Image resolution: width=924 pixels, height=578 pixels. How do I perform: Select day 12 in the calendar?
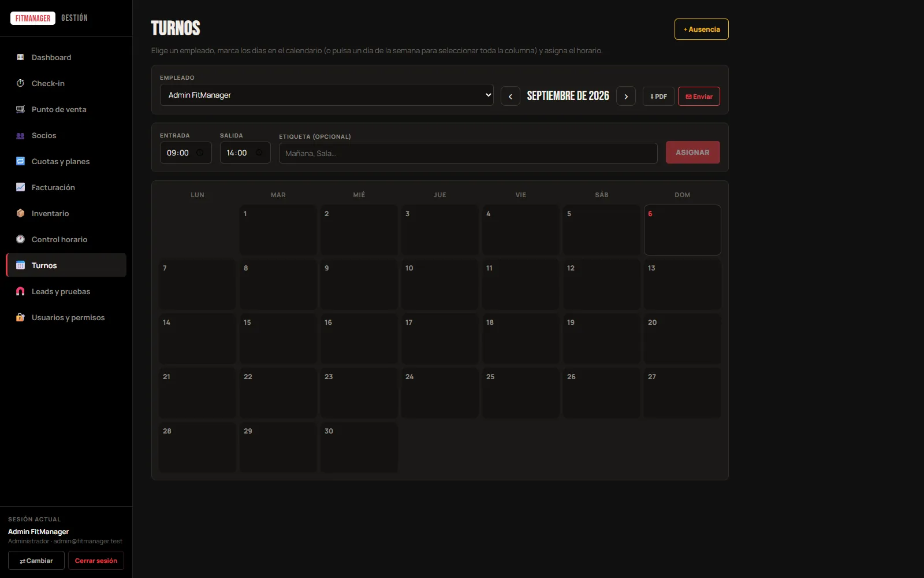coord(602,284)
